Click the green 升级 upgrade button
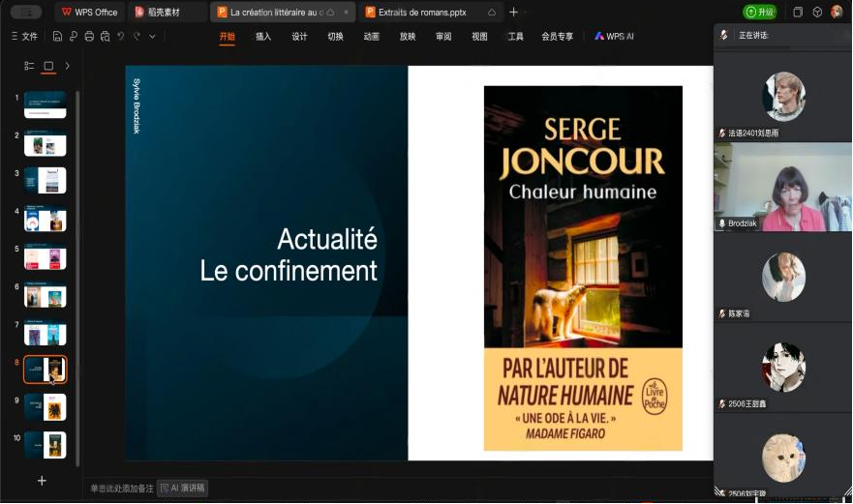This screenshot has width=853, height=504. 759,12
